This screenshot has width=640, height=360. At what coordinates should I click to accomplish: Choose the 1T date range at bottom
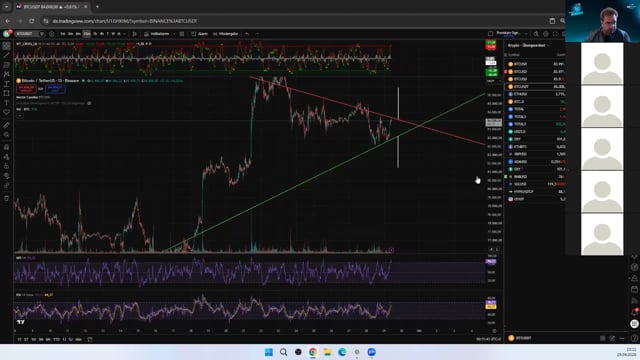(x=19, y=339)
